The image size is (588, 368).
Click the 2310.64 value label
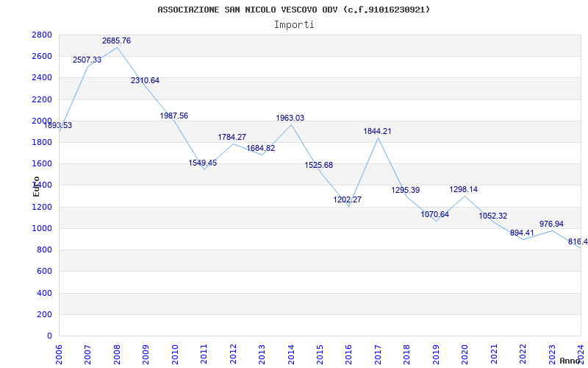[145, 80]
